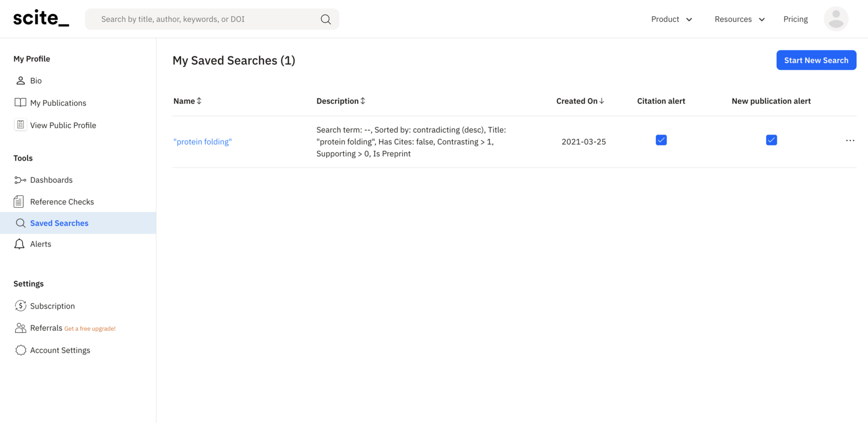Select Saved Searches in sidebar
Viewport: 868px width, 423px height.
(x=78, y=223)
